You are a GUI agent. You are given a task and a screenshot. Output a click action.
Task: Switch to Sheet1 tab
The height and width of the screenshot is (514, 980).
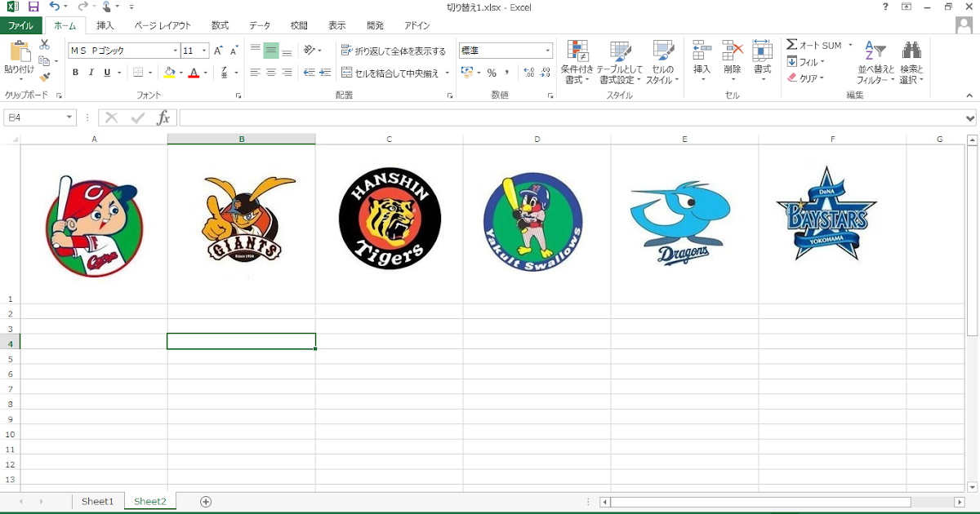(x=98, y=501)
